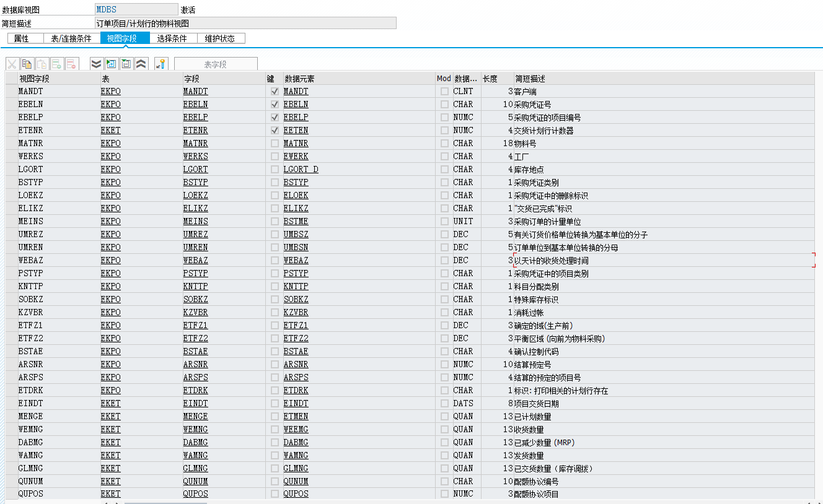The width and height of the screenshot is (823, 504).
Task: Click the yellow Key icon in the toolbar
Action: pyautogui.click(x=162, y=63)
